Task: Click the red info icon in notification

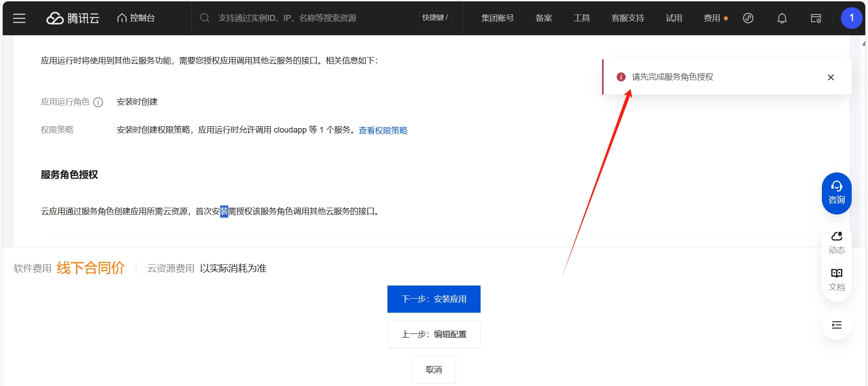Action: [x=621, y=77]
